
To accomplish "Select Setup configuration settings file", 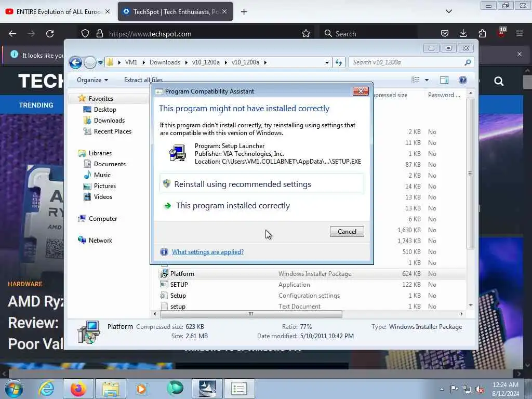I will coord(178,296).
